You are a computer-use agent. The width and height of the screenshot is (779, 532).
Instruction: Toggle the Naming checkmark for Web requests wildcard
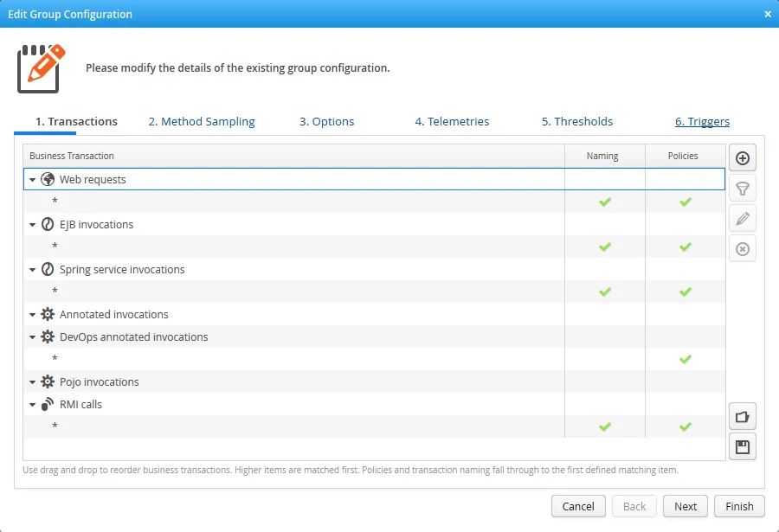point(603,202)
